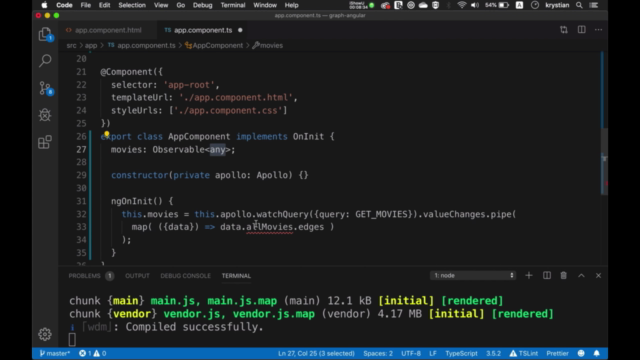Image resolution: width=640 pixels, height=360 pixels.
Task: Maximize panel with chevron up icon
Action: [x=581, y=276]
